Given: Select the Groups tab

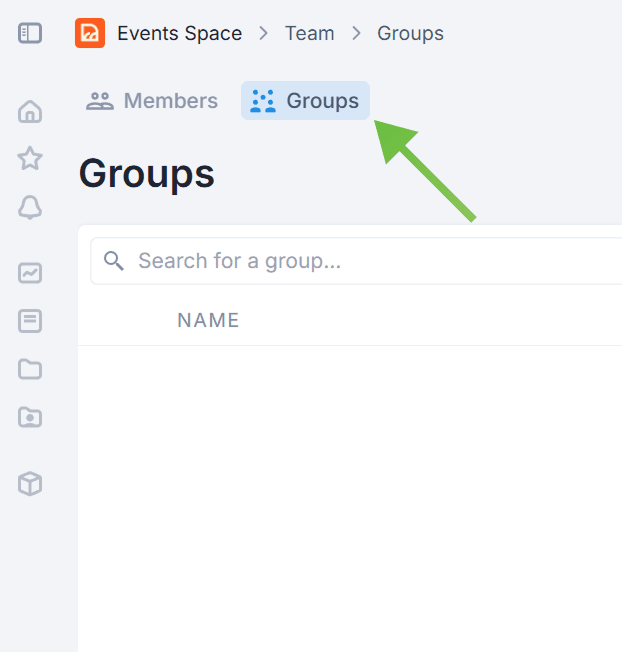Looking at the screenshot, I should 305,101.
